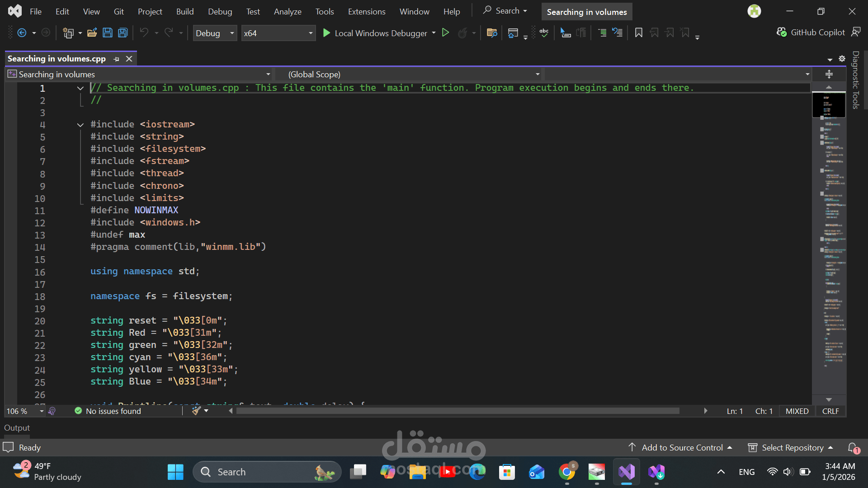Screen dimensions: 868x488
Task: Open the Debug solution configuration dropdown
Action: [215, 33]
